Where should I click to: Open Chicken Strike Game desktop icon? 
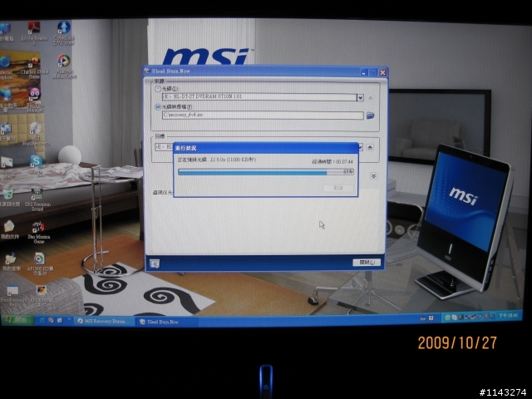34,67
